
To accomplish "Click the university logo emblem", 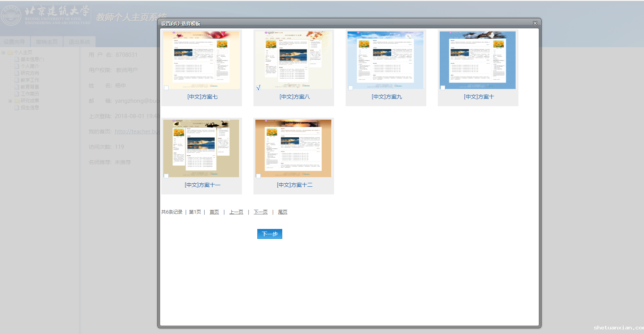I will tap(11, 16).
